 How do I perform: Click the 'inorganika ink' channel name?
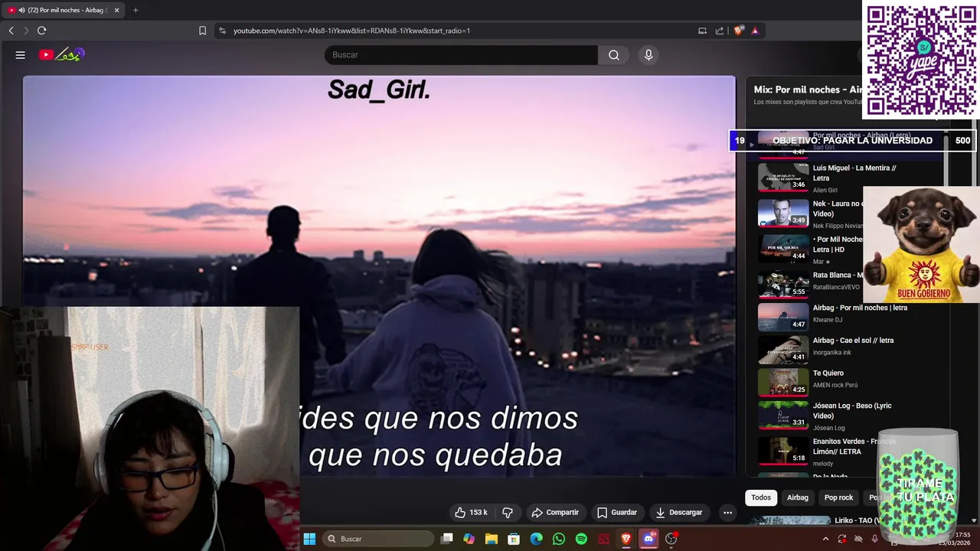(x=832, y=353)
